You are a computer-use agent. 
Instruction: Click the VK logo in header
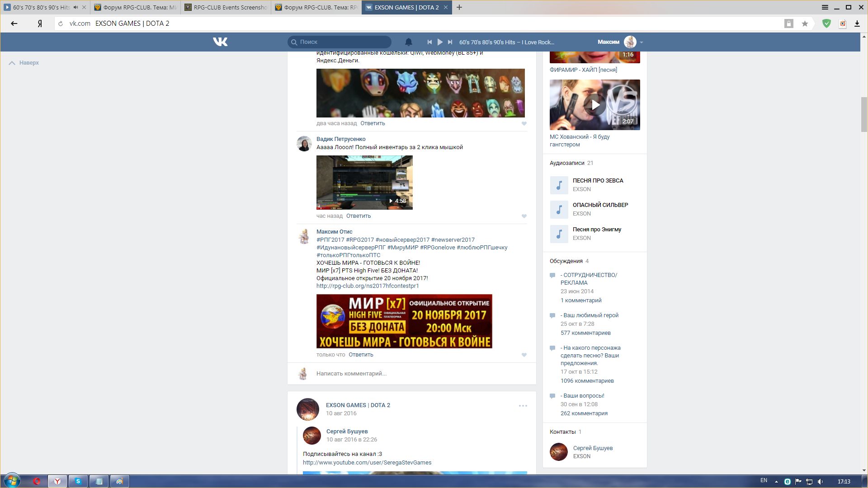point(220,42)
